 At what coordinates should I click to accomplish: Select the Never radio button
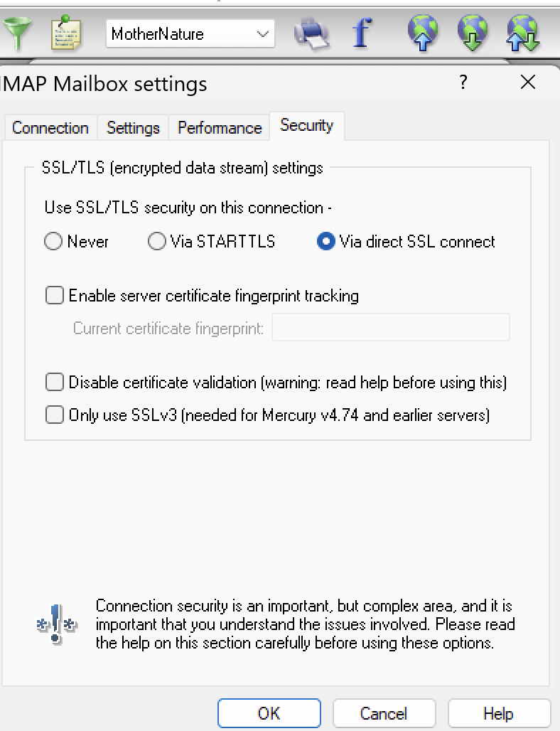54,242
